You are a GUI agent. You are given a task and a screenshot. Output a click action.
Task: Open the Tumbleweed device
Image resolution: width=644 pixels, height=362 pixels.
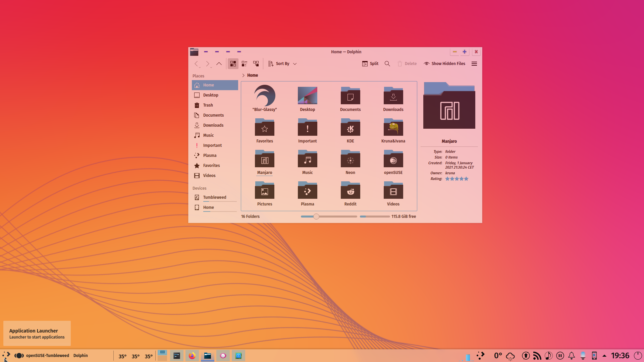click(215, 197)
